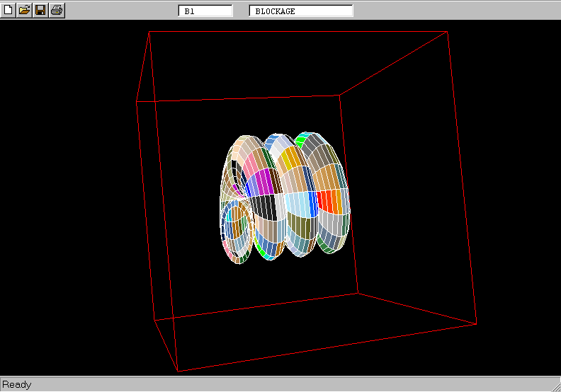561x392 pixels.
Task: Click the bounding box bottom-left front corner
Action: [178, 371]
